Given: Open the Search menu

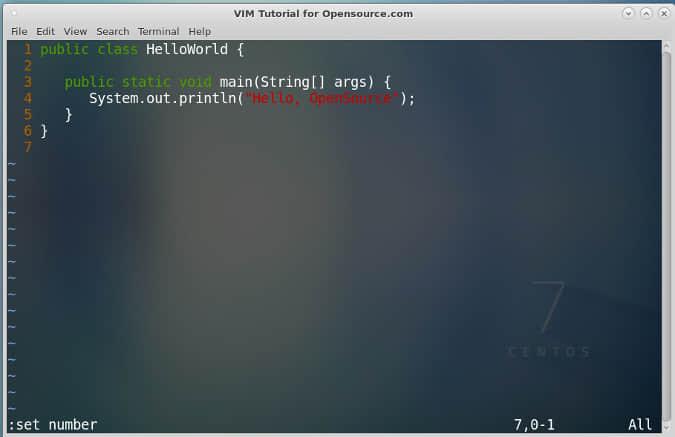Looking at the screenshot, I should click(x=112, y=31).
